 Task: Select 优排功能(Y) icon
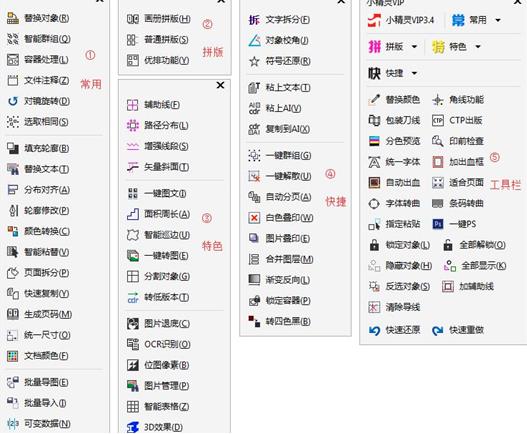point(133,61)
